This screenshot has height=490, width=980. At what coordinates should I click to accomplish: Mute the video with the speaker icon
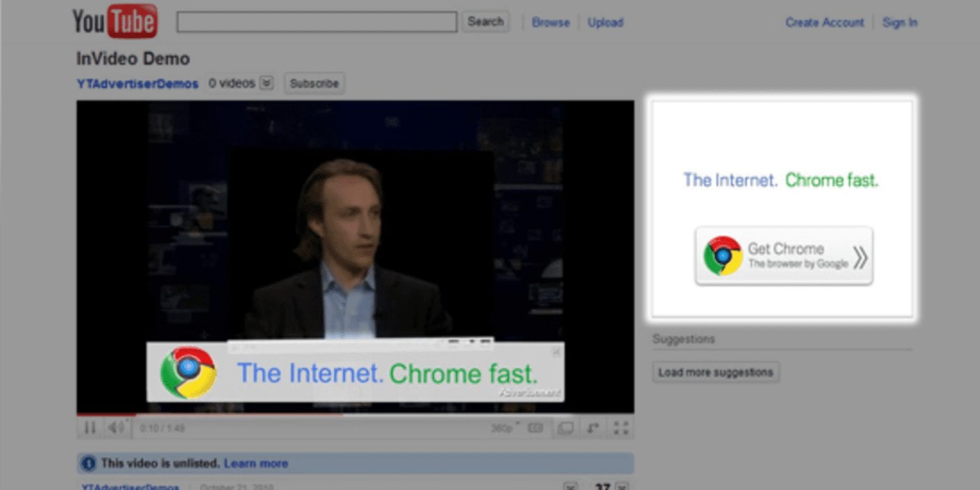117,428
